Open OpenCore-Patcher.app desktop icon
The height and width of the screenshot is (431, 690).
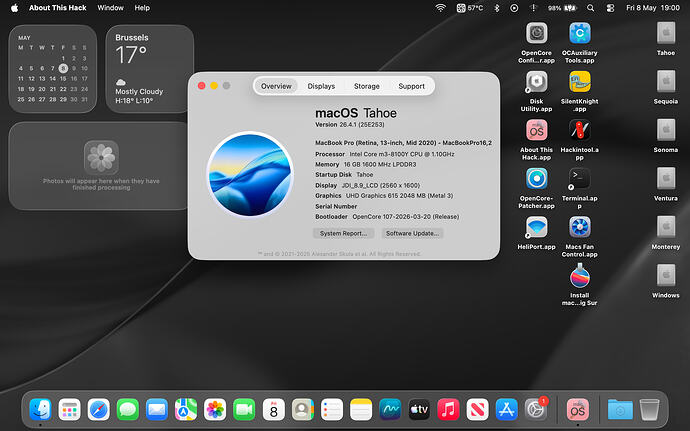pos(536,179)
